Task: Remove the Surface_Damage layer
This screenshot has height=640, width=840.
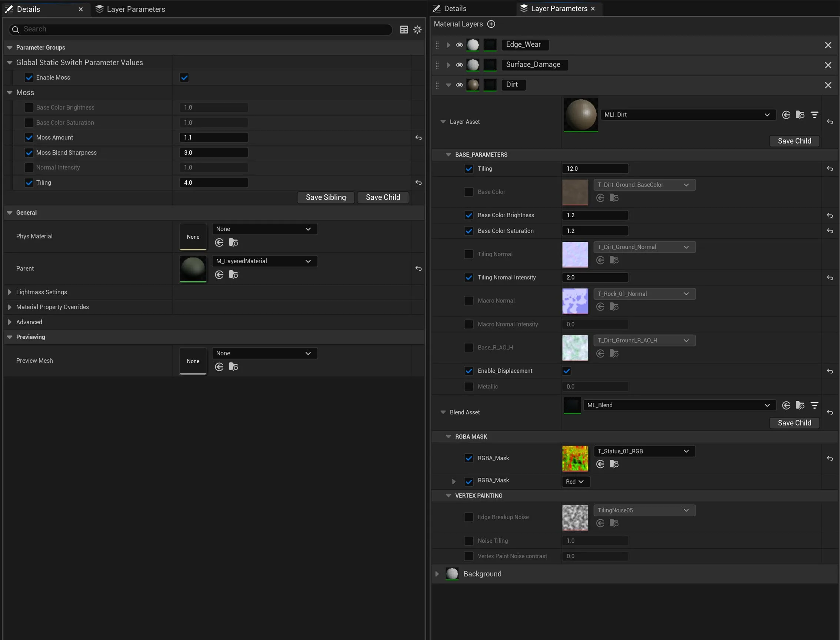Action: click(x=828, y=65)
